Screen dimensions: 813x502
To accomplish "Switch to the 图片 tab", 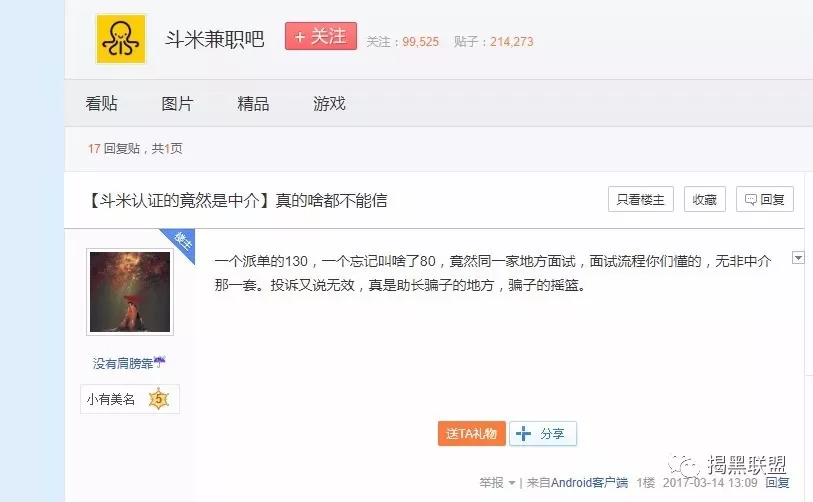I will 177,104.
